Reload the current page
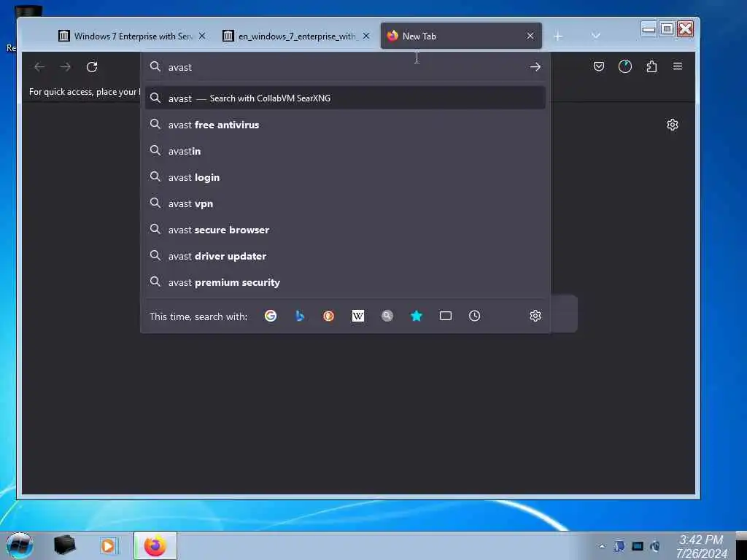747x560 pixels. tap(92, 66)
